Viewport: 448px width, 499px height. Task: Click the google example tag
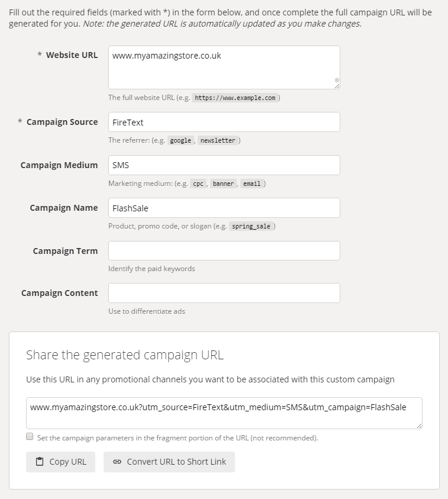click(181, 141)
